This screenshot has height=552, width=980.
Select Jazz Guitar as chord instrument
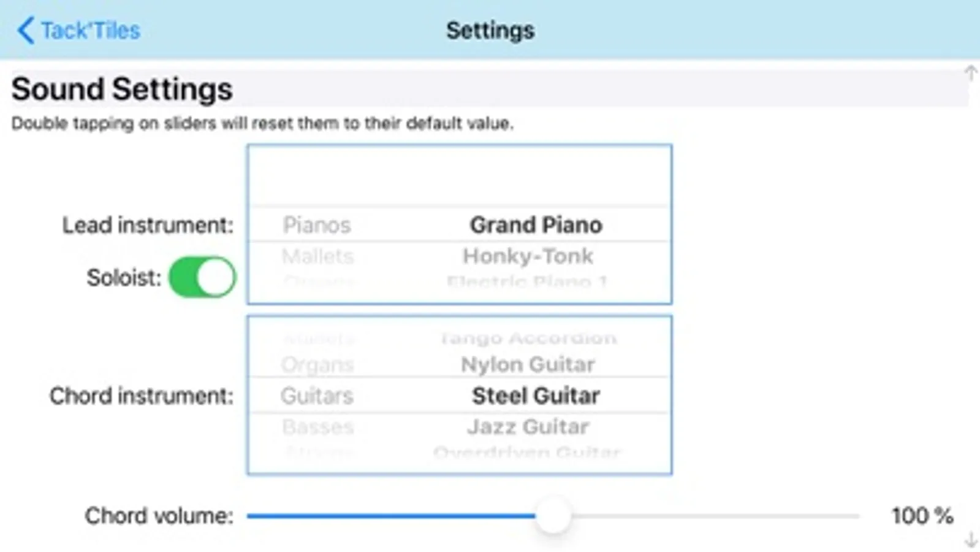(528, 426)
